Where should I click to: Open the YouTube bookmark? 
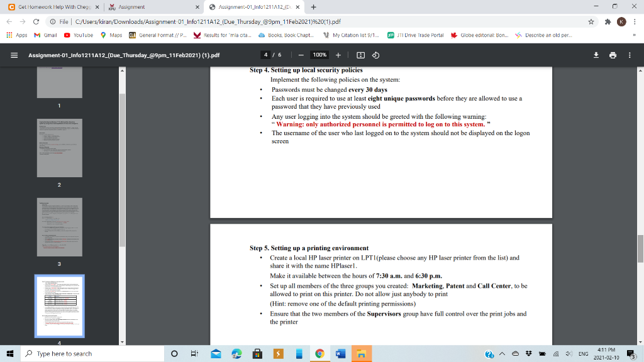tap(79, 35)
